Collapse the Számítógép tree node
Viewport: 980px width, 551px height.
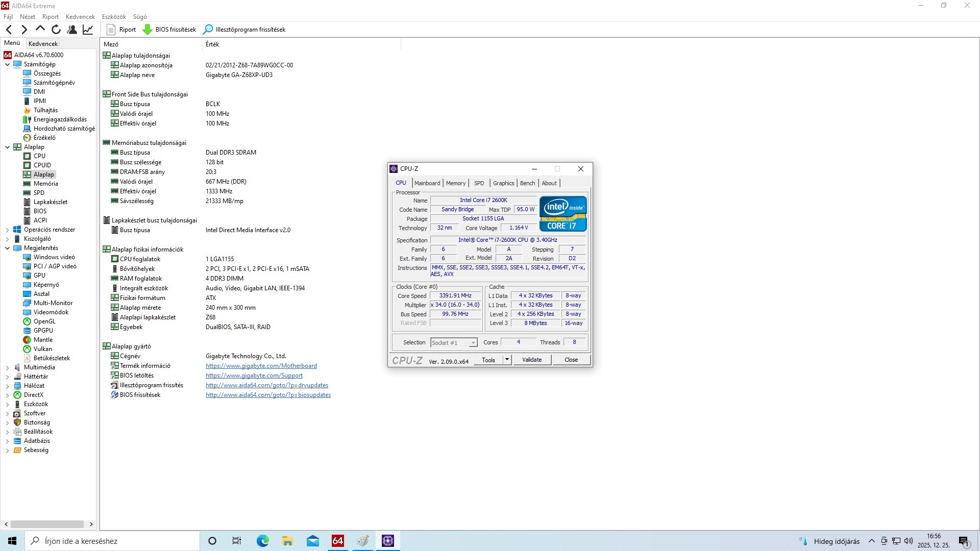[x=7, y=64]
